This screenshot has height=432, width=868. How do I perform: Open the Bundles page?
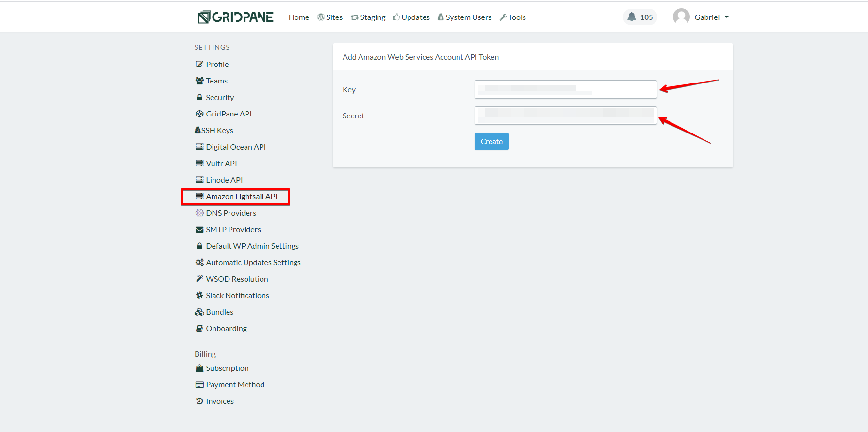tap(220, 312)
